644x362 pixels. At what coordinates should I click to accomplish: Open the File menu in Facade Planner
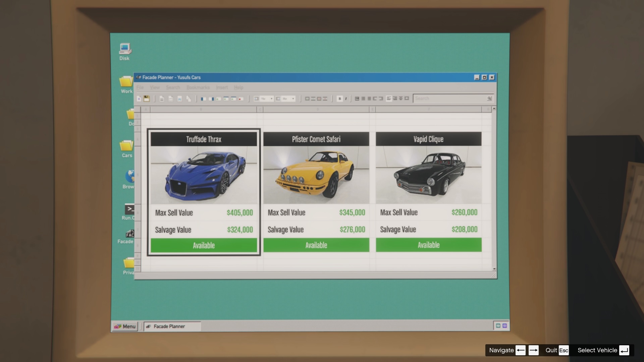click(x=140, y=87)
